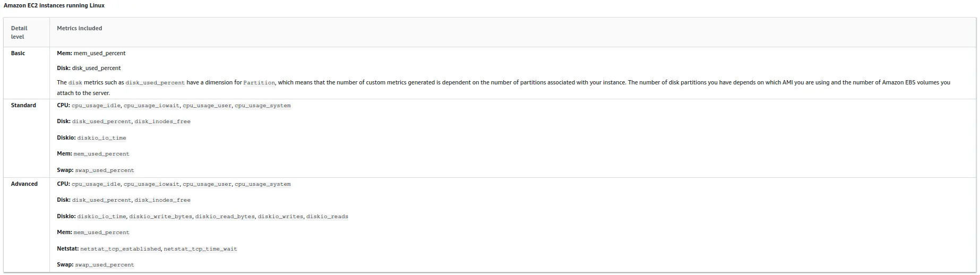Click the netstat_tcp_established metric
This screenshot has width=980, height=275.
(121, 249)
